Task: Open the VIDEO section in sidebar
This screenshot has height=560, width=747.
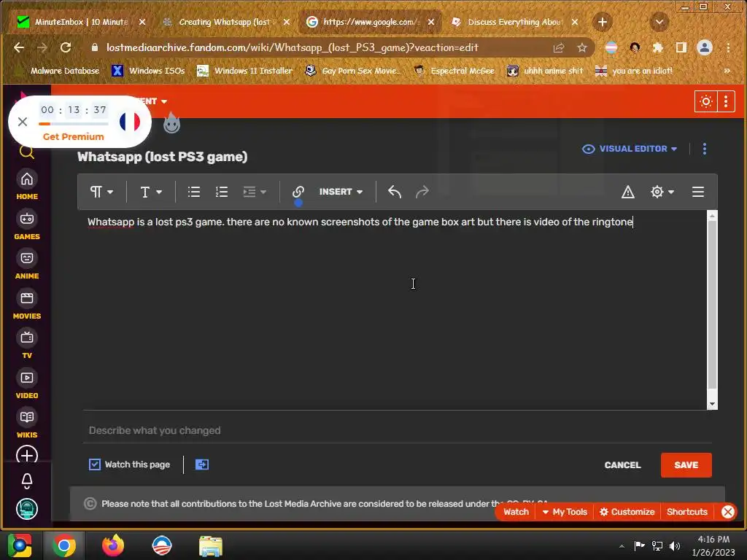Action: tap(27, 384)
